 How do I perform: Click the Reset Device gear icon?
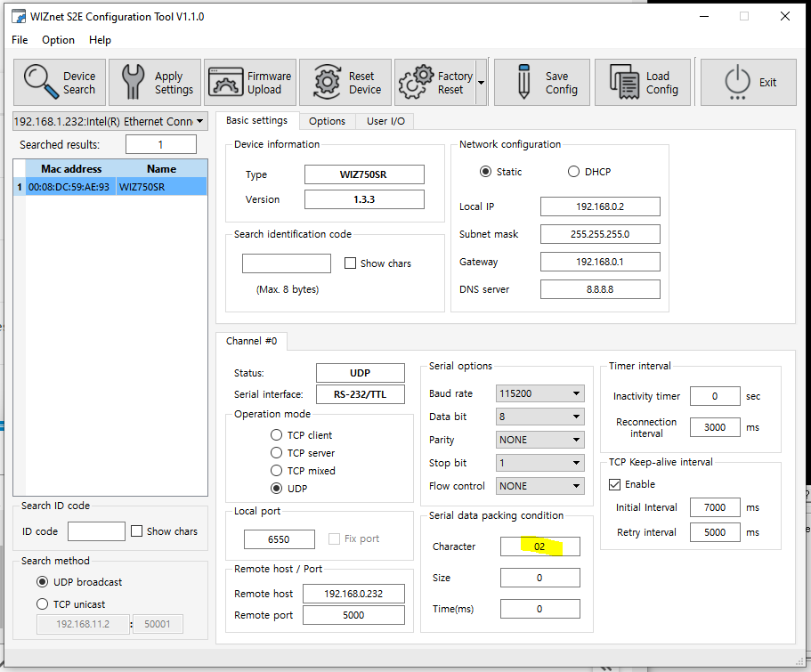point(327,82)
